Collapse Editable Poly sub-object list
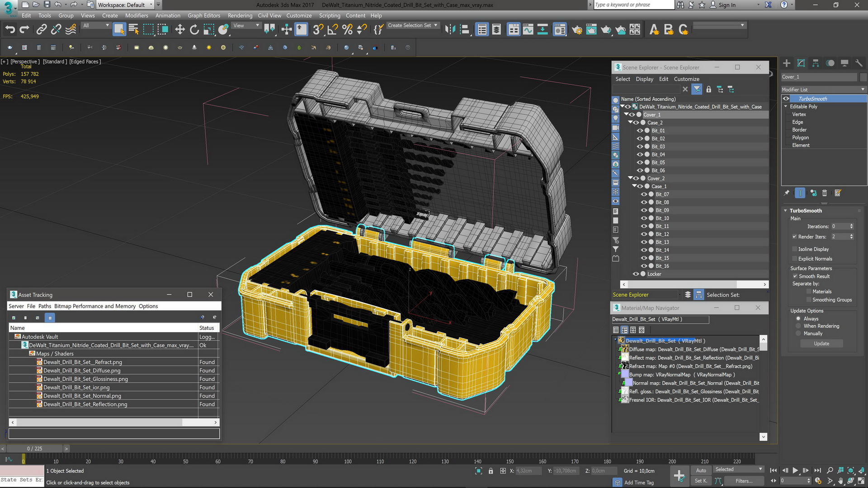The width and height of the screenshot is (868, 488). [x=786, y=107]
